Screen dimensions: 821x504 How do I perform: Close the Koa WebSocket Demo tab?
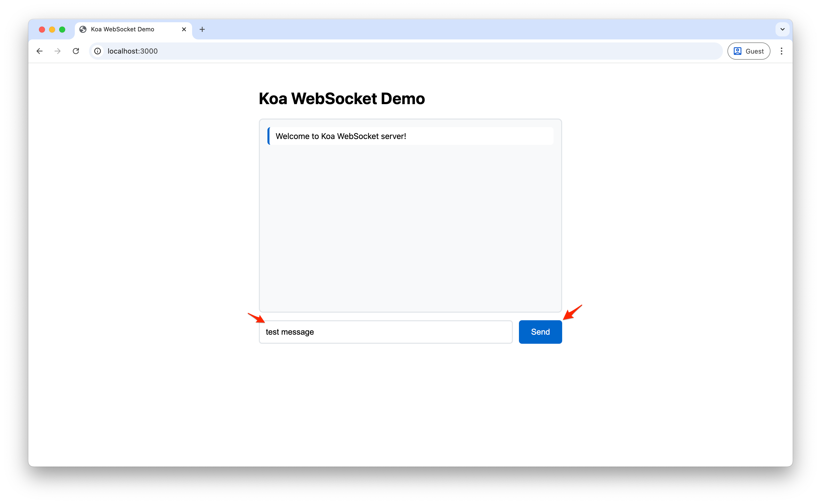(x=184, y=29)
